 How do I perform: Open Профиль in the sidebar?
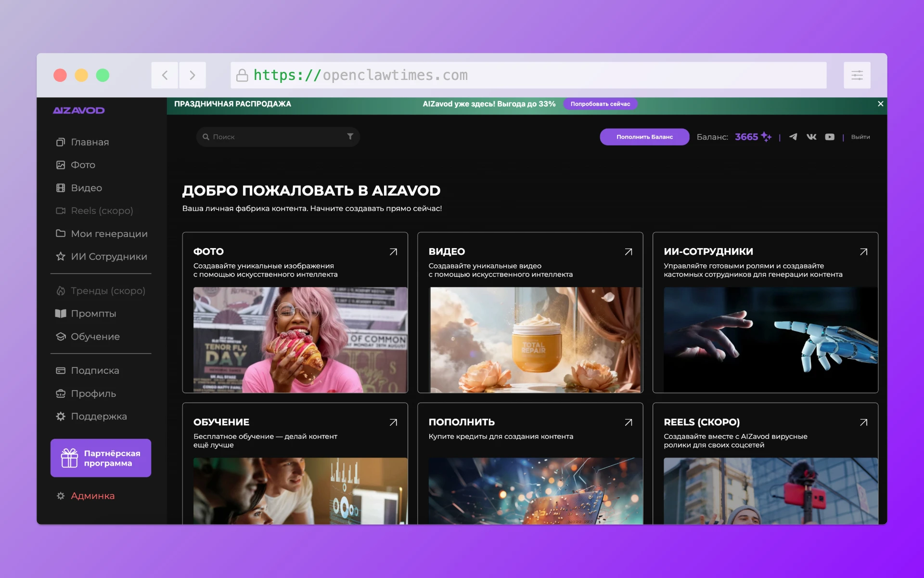pos(93,394)
